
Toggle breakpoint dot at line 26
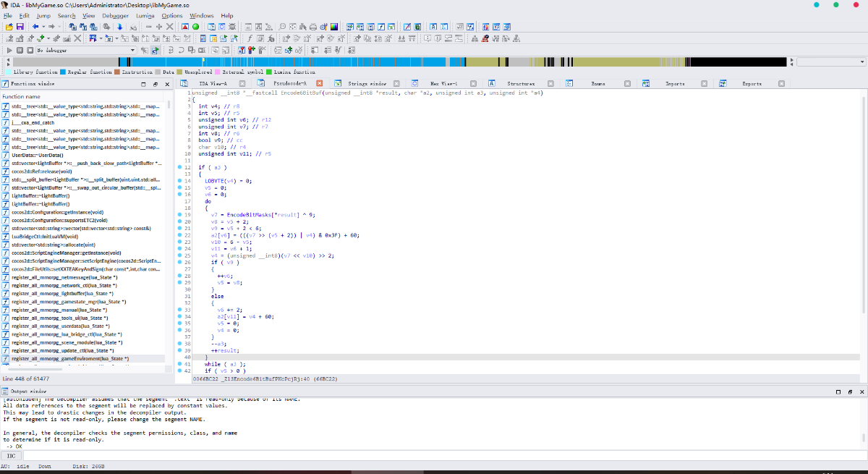[179, 262]
